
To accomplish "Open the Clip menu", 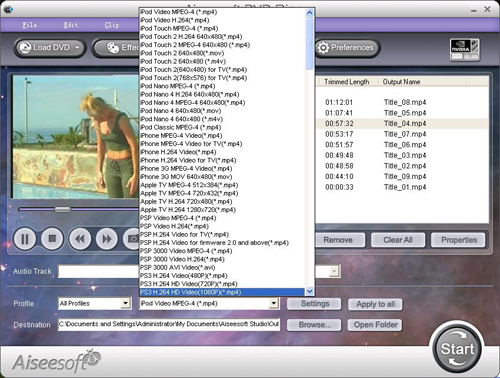I will (112, 25).
